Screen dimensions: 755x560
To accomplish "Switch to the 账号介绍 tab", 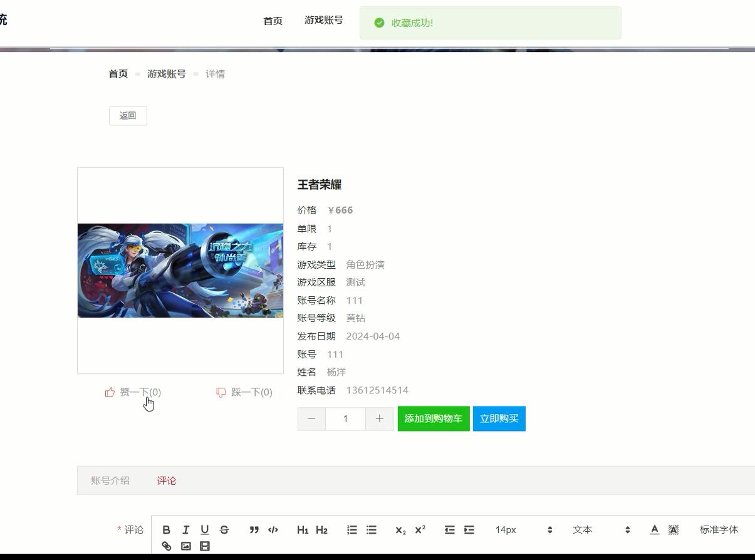I will click(110, 480).
